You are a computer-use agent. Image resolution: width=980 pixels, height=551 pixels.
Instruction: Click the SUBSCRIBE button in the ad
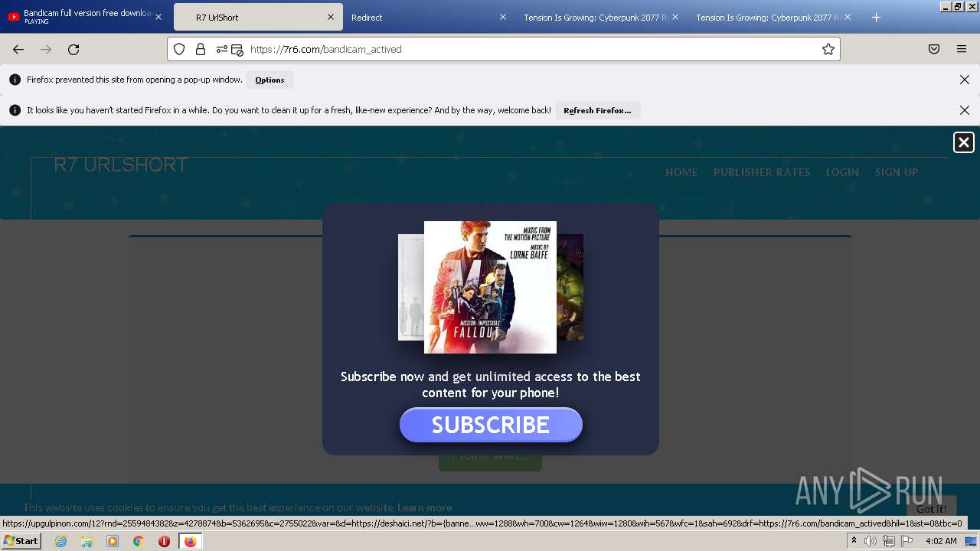tap(491, 425)
